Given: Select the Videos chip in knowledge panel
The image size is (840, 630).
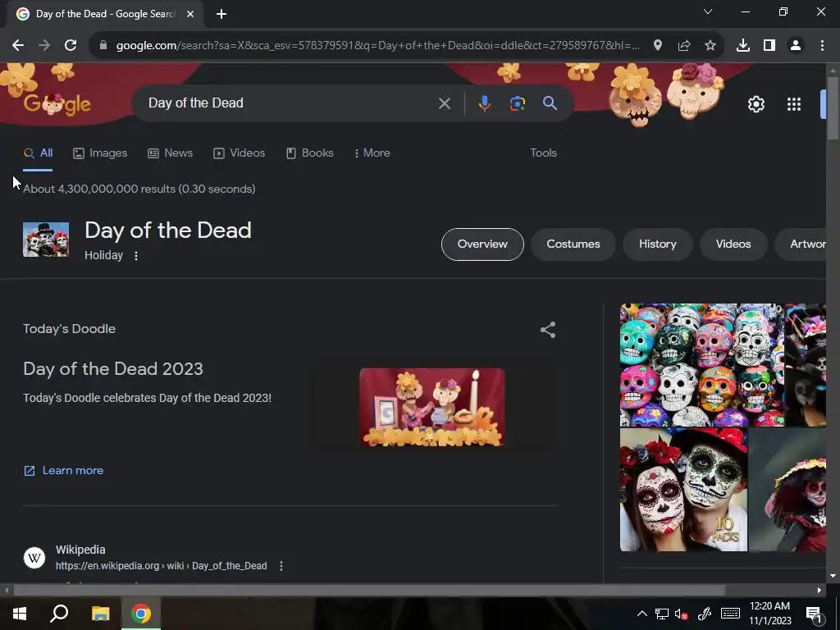Looking at the screenshot, I should coord(733,244).
